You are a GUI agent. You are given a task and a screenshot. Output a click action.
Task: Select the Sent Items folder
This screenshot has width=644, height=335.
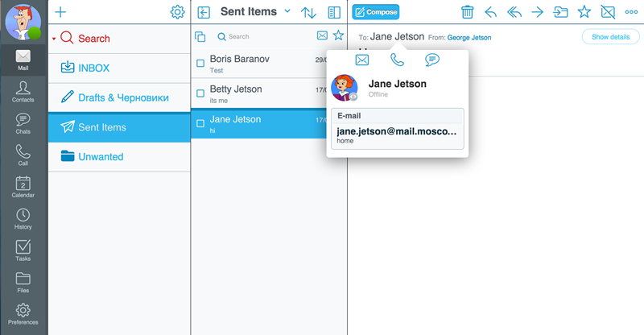click(119, 127)
